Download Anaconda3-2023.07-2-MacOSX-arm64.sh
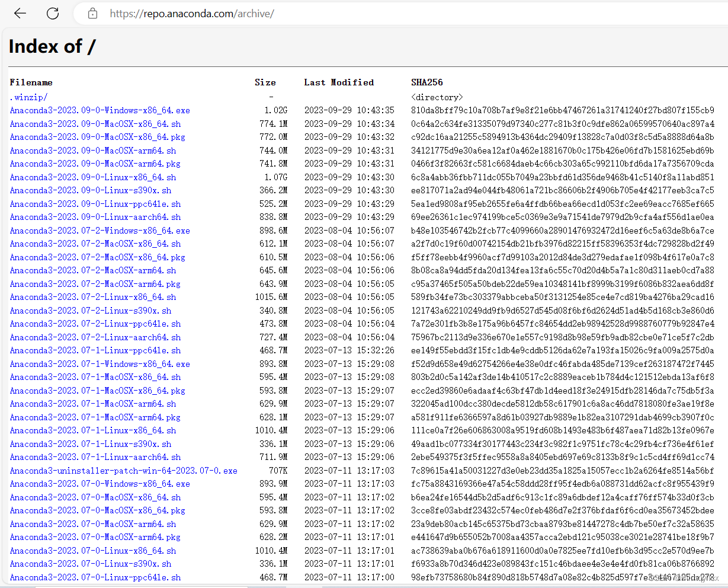This screenshot has width=728, height=588. pyautogui.click(x=93, y=270)
